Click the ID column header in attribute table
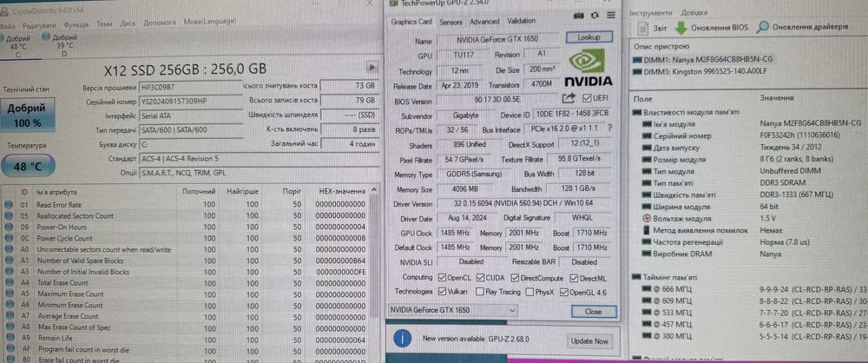The width and height of the screenshot is (868, 363). [x=24, y=192]
